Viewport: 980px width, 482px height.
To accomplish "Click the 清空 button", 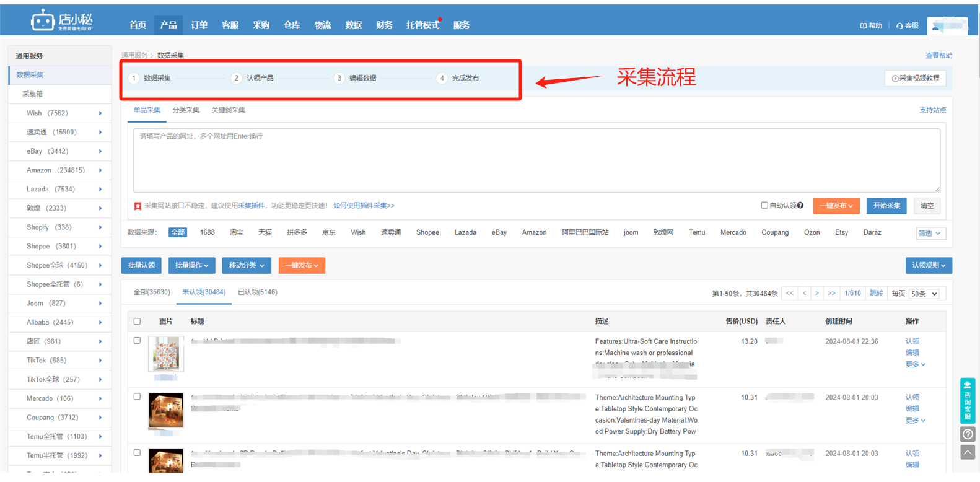I will (927, 206).
